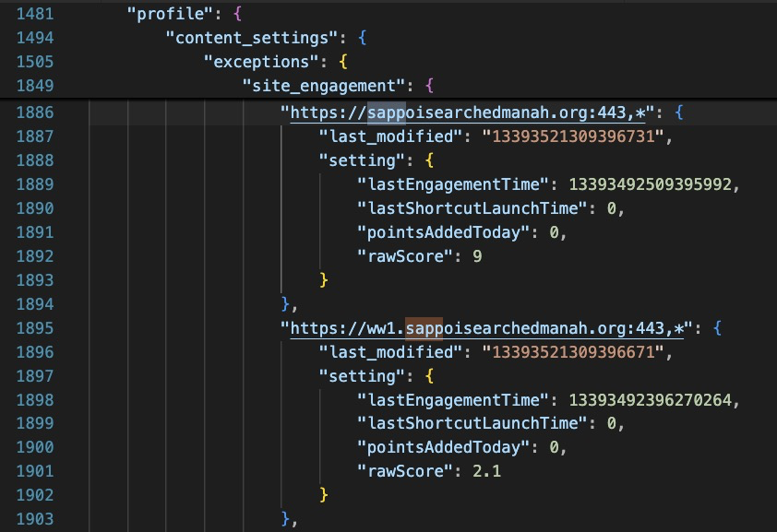Click line number 1897 in the gutter
This screenshot has height=532, width=777.
(35, 376)
